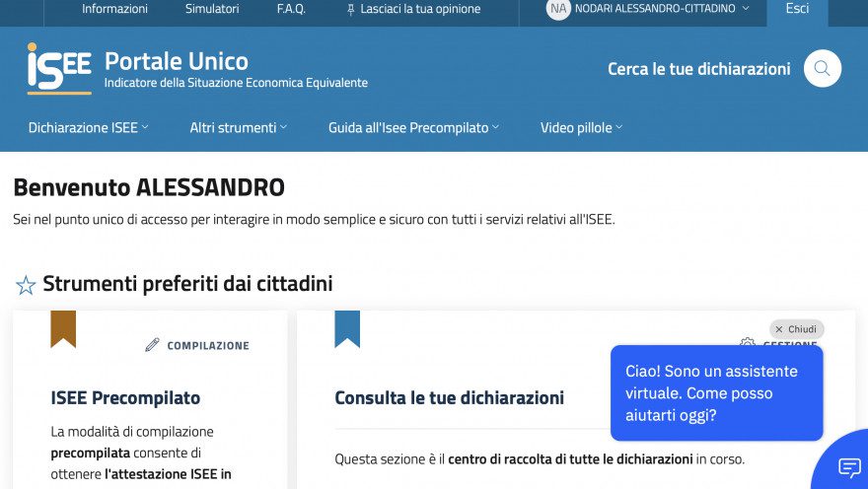The width and height of the screenshot is (868, 489).
Task: Open Consulta le tue dichiarazioni card title
Action: [449, 397]
